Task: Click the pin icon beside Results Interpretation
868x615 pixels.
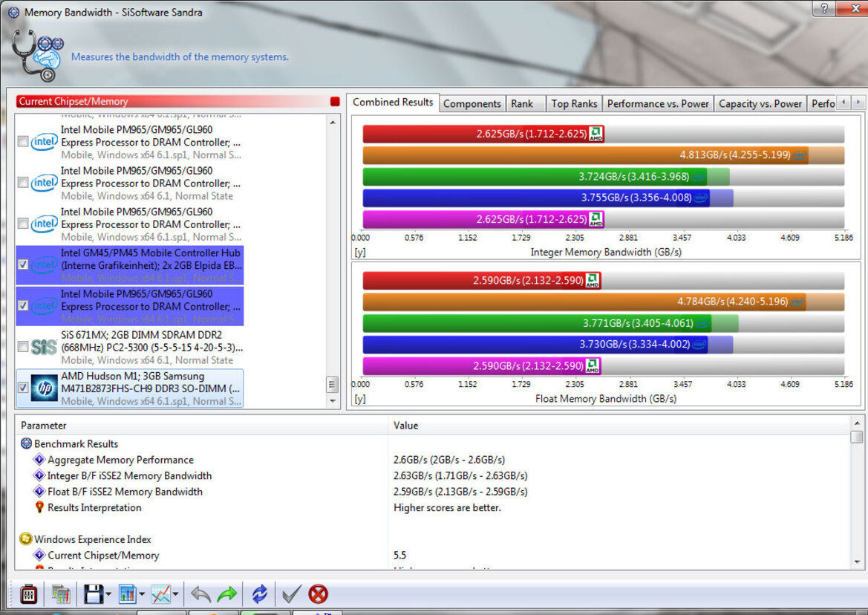Action: 39,507
